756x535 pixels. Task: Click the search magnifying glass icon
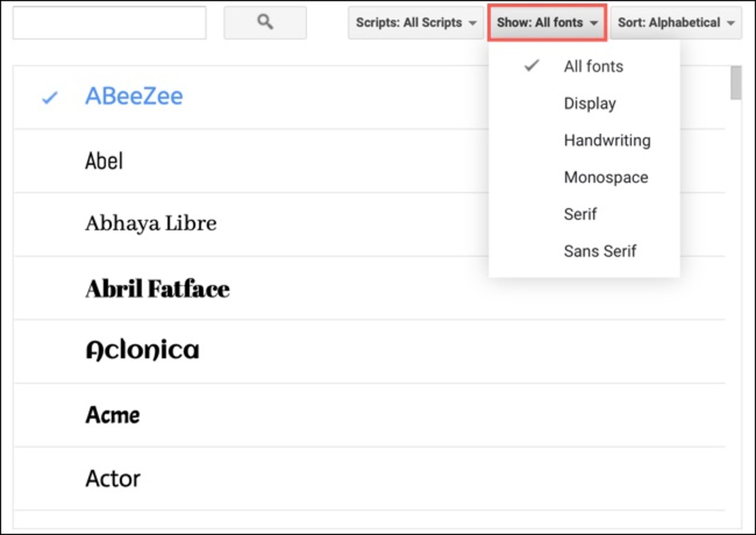(265, 22)
